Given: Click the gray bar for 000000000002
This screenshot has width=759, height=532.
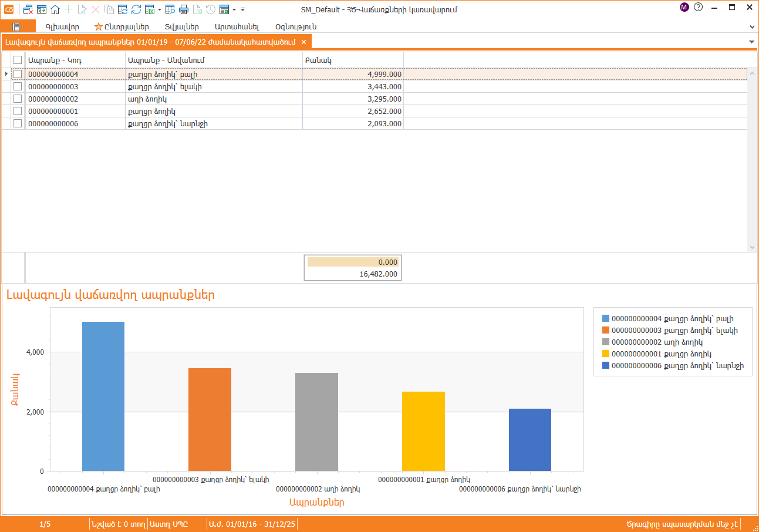Looking at the screenshot, I should 316,422.
